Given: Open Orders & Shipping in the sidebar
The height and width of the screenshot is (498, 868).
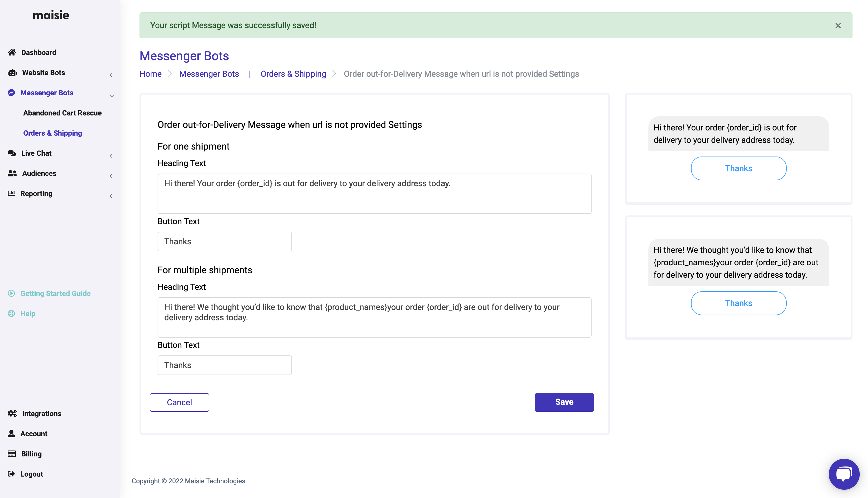Looking at the screenshot, I should tap(53, 133).
